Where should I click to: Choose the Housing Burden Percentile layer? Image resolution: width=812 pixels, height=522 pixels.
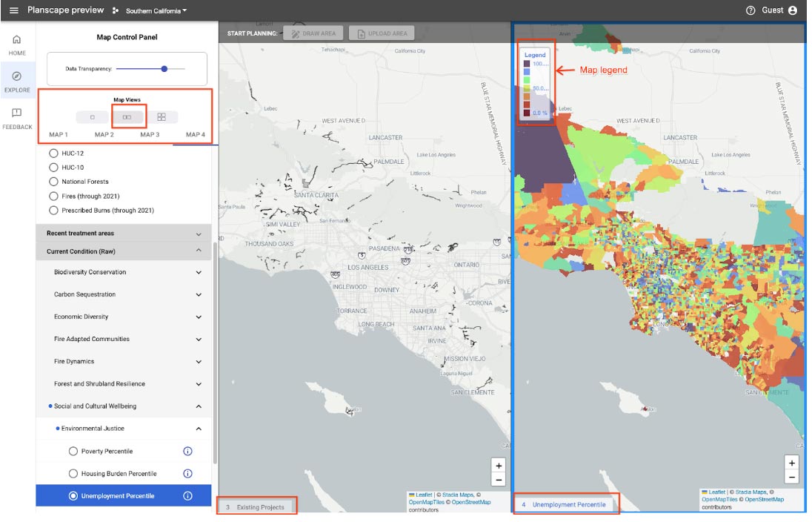[x=73, y=474]
